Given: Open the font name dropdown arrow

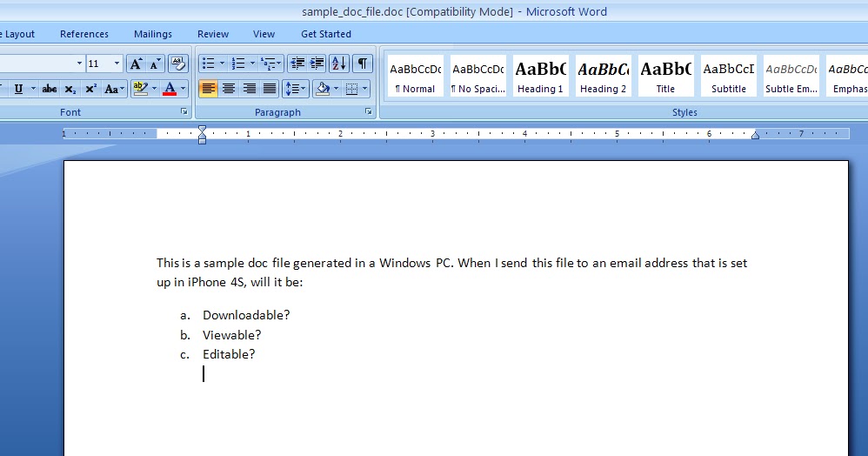Looking at the screenshot, I should [79, 64].
